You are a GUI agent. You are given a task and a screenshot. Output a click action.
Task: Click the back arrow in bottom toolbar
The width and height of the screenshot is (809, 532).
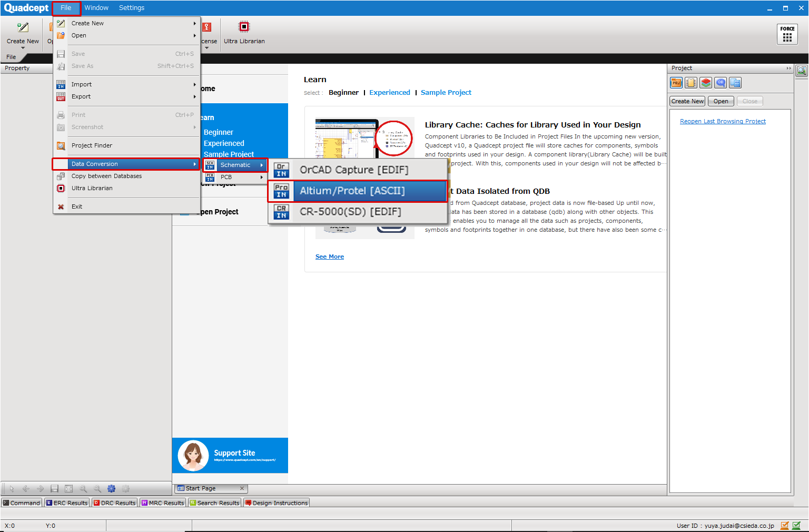[26, 489]
